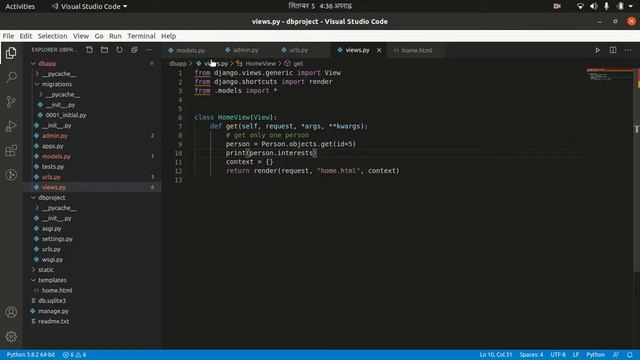Click the microphone indicator in top bar

[607, 6]
